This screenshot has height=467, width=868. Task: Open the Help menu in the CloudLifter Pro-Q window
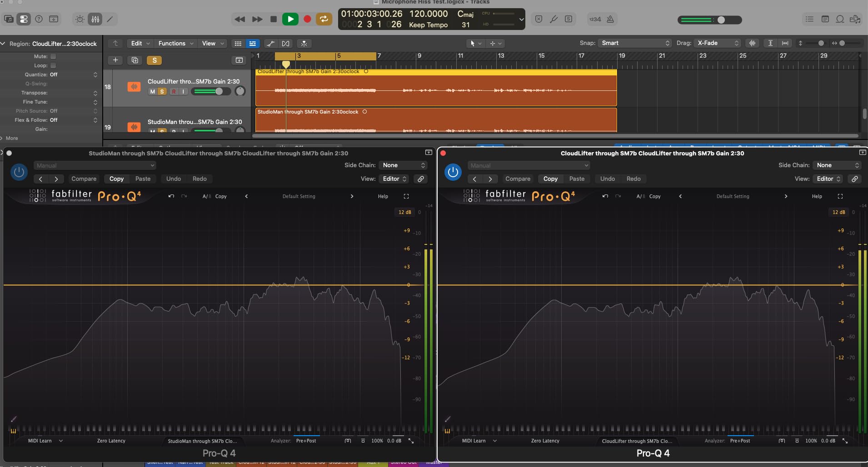tap(817, 196)
